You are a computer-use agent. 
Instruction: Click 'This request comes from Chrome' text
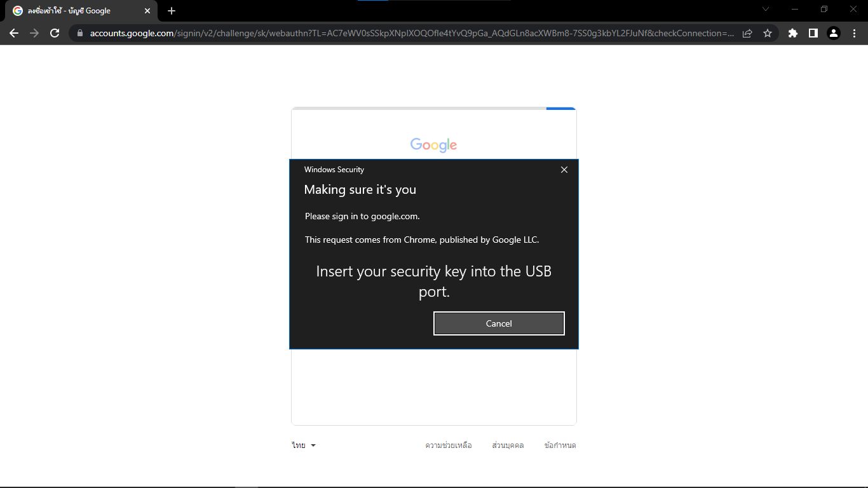(x=422, y=240)
